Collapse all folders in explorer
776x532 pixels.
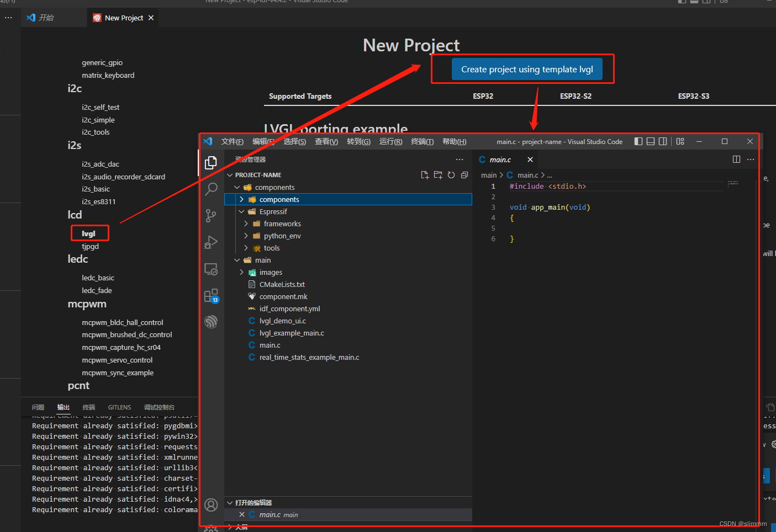[x=464, y=175]
